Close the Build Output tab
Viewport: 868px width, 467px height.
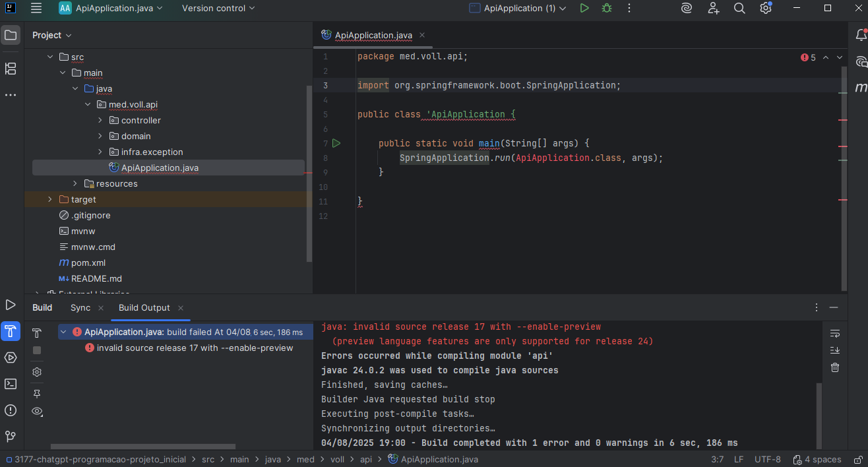[180, 308]
